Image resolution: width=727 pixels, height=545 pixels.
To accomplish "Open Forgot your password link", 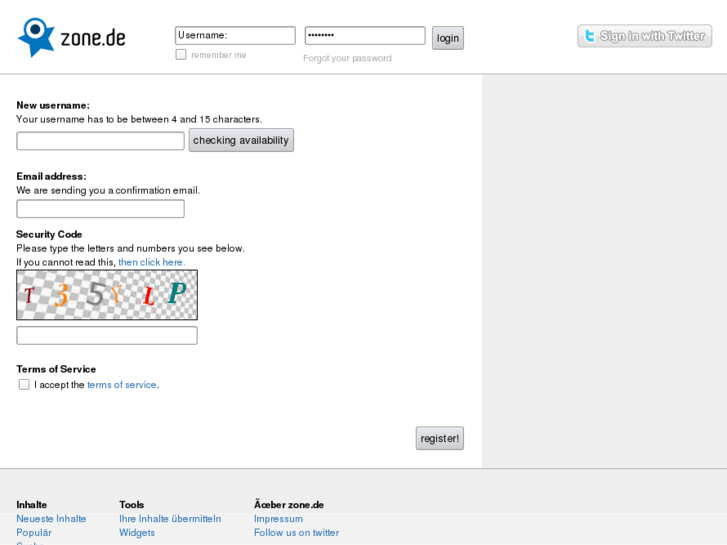I will coord(347,58).
